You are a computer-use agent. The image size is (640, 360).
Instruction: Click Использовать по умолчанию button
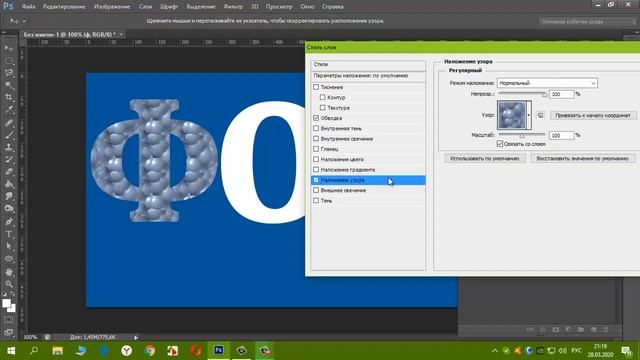(484, 158)
